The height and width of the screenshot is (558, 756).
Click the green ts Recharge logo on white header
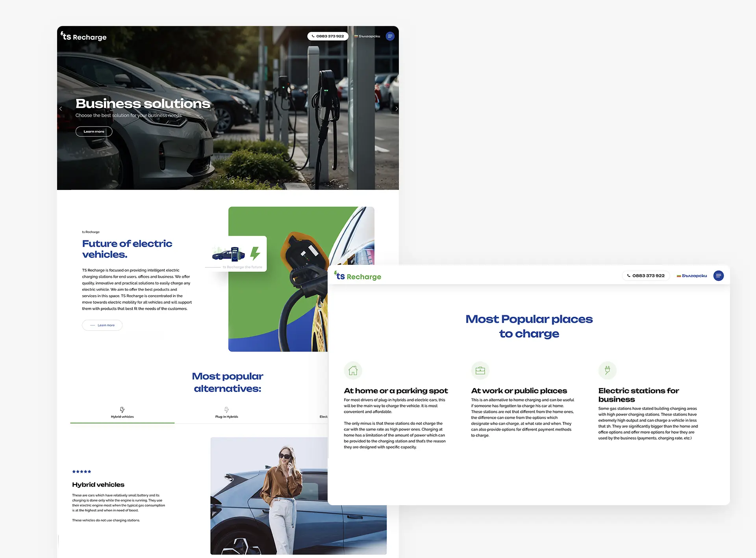tap(358, 276)
